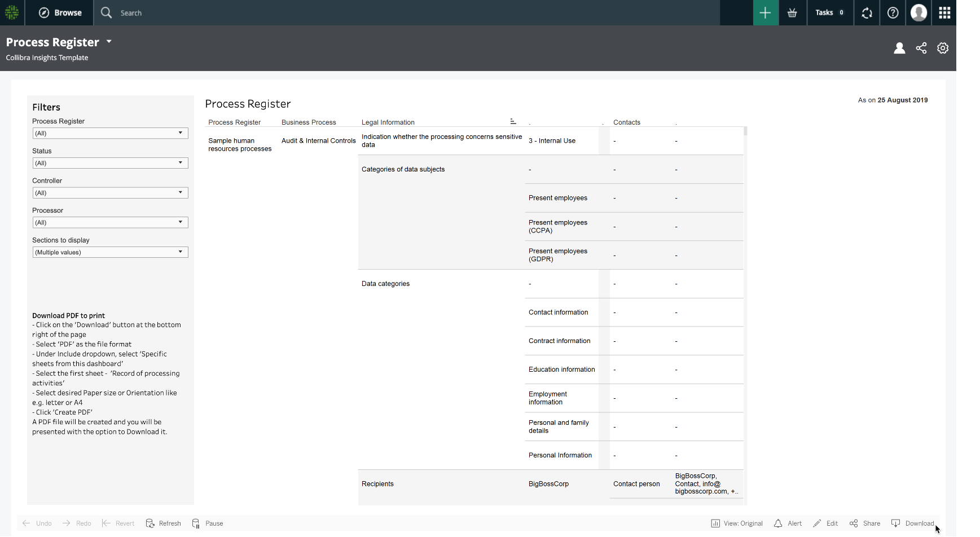The image size is (980, 537).
Task: Open the Browse menu
Action: [60, 12]
